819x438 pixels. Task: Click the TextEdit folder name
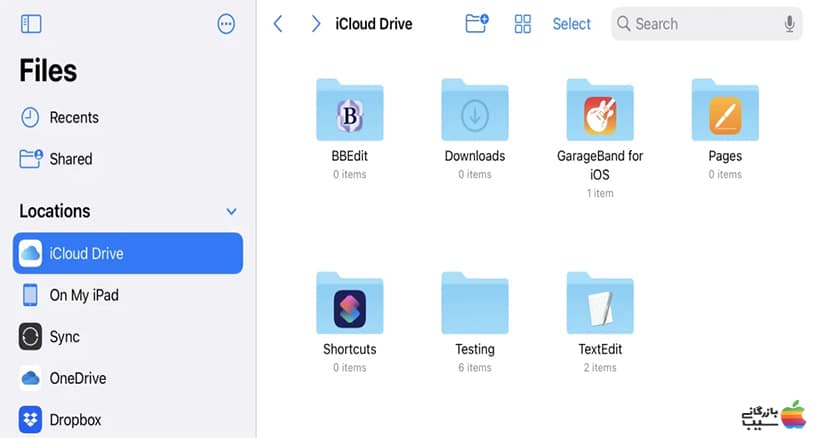click(600, 349)
